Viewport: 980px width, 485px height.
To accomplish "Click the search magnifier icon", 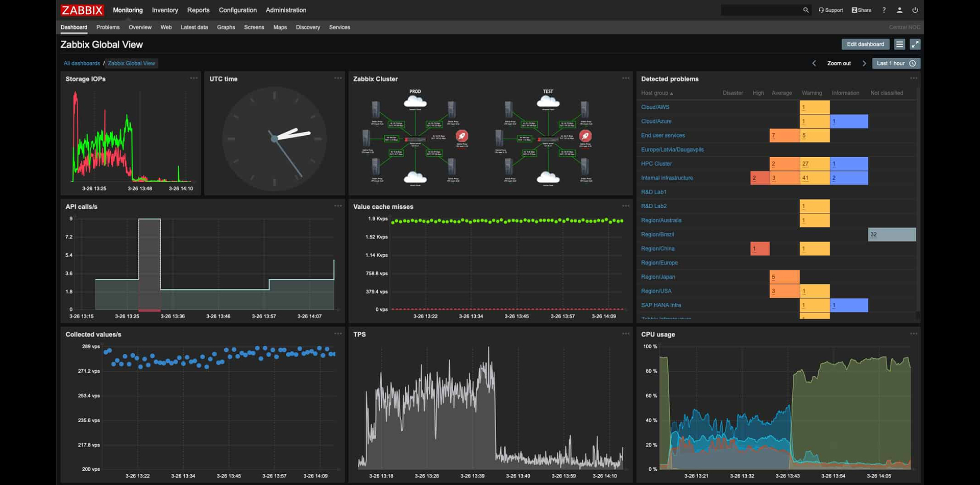I will [806, 10].
